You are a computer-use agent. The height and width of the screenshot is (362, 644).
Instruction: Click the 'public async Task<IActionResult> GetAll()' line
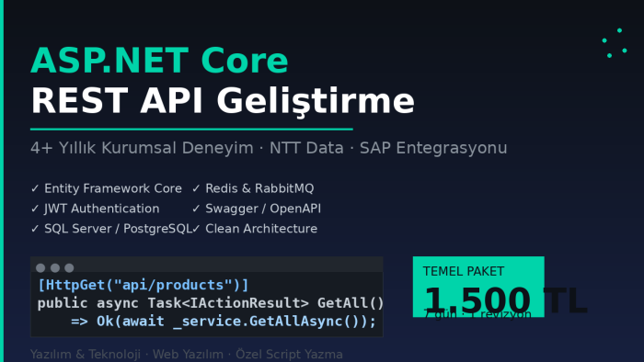tap(211, 303)
